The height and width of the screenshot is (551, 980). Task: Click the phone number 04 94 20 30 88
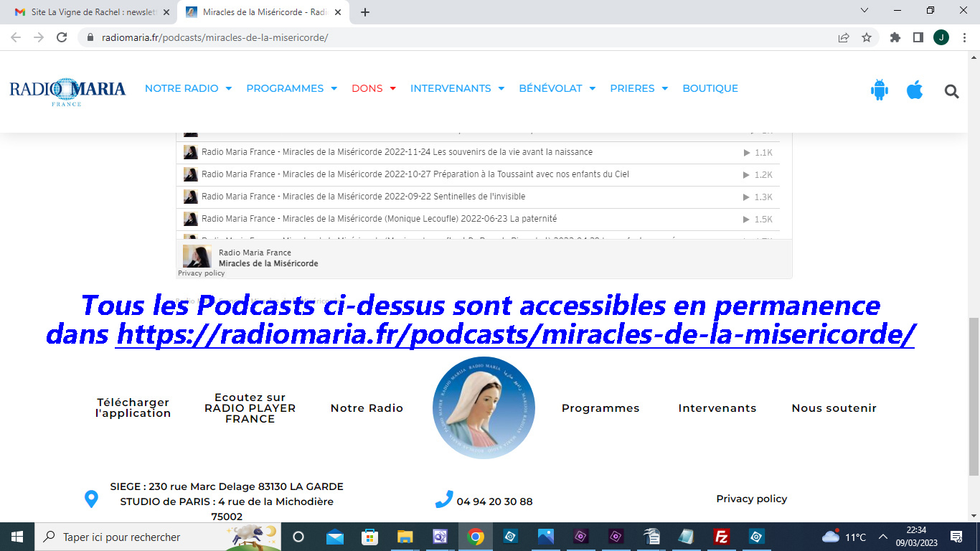coord(494,501)
